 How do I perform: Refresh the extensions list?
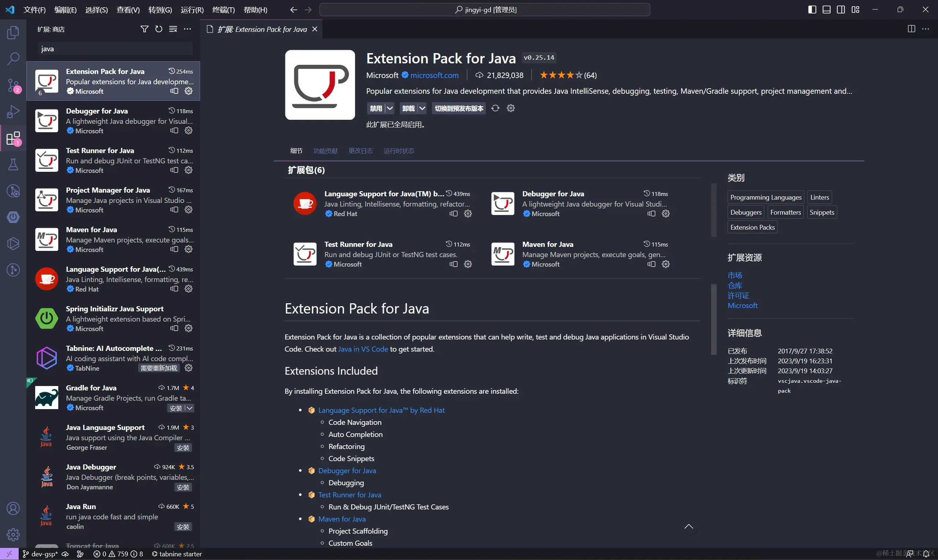159,29
